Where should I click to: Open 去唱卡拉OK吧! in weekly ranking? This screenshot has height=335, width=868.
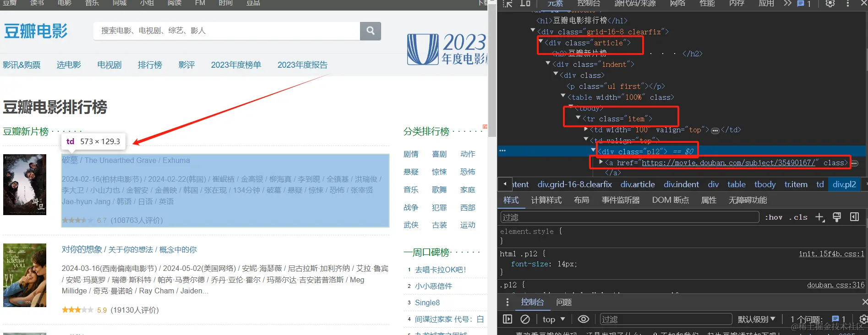[440, 270]
